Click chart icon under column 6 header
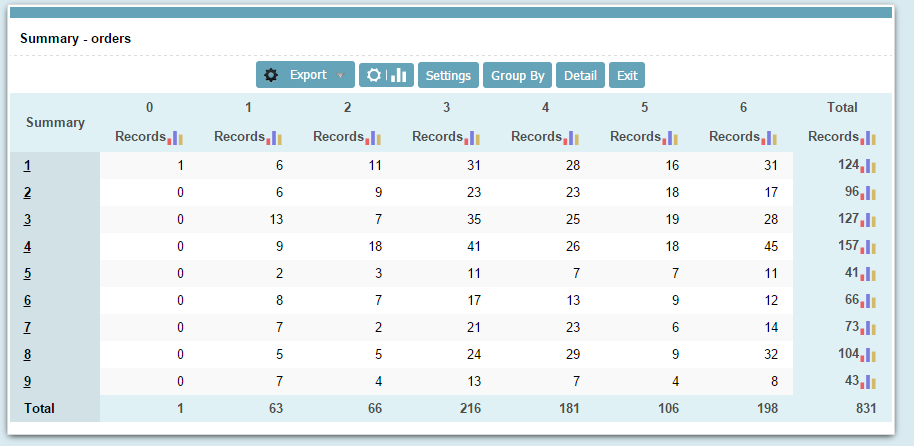 pyautogui.click(x=768, y=138)
